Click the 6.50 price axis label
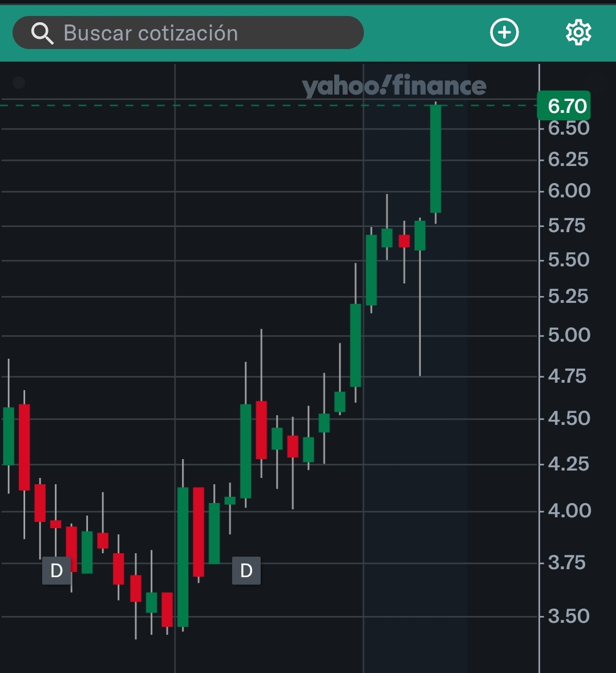The width and height of the screenshot is (616, 673). (569, 128)
